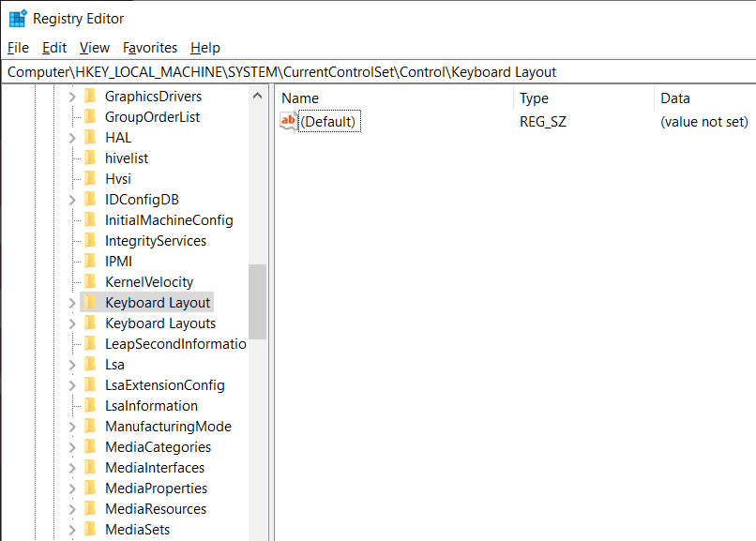Expand the Keyboard Layouts key
Image resolution: width=756 pixels, height=541 pixels.
pos(72,323)
